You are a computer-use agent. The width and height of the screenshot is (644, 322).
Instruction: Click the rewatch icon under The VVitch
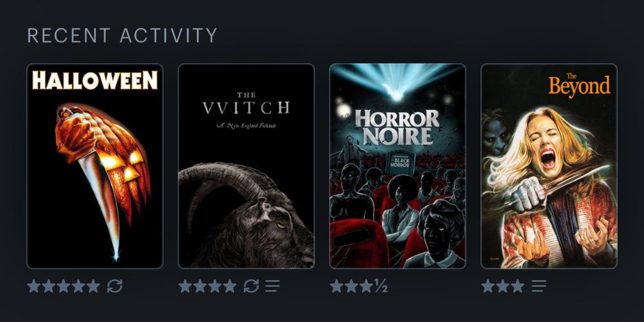[251, 286]
